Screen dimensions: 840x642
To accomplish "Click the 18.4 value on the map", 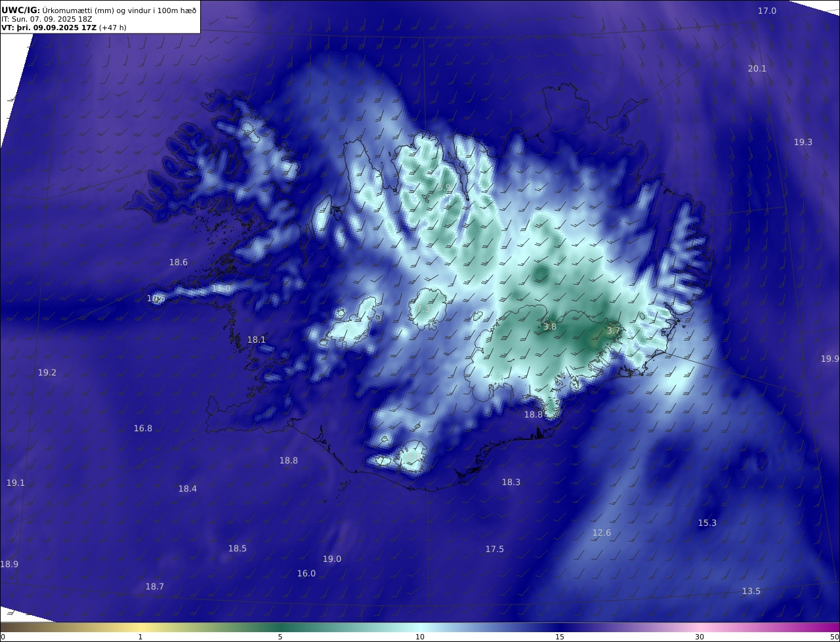I will tap(187, 489).
